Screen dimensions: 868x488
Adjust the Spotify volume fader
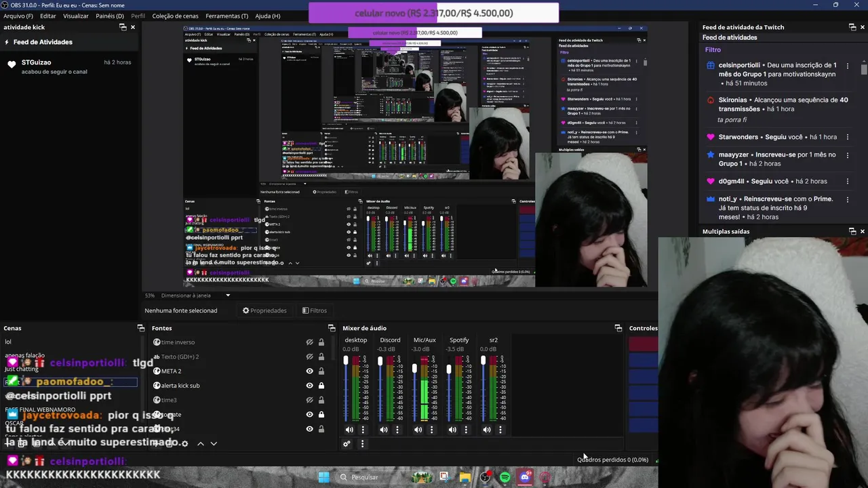(x=449, y=370)
